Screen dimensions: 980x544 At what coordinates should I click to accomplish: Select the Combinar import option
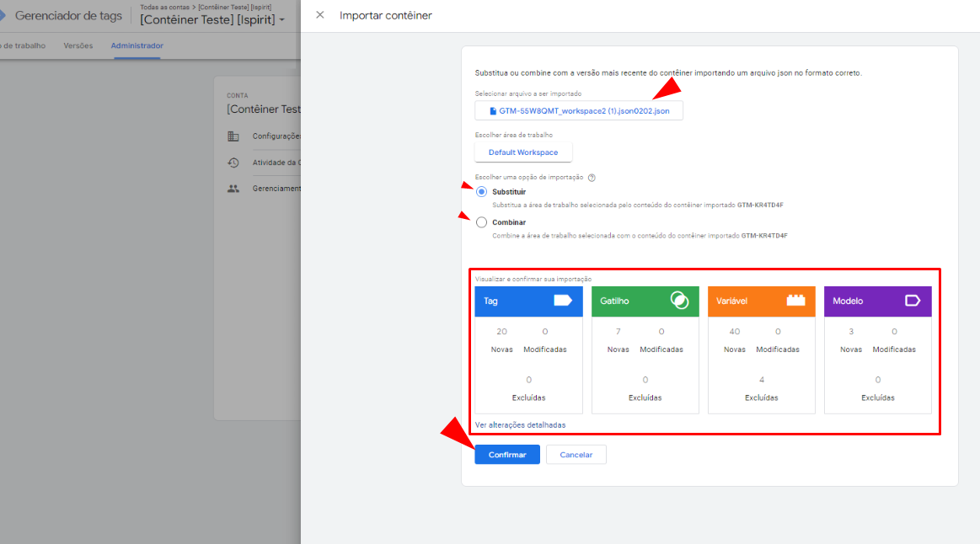[481, 222]
